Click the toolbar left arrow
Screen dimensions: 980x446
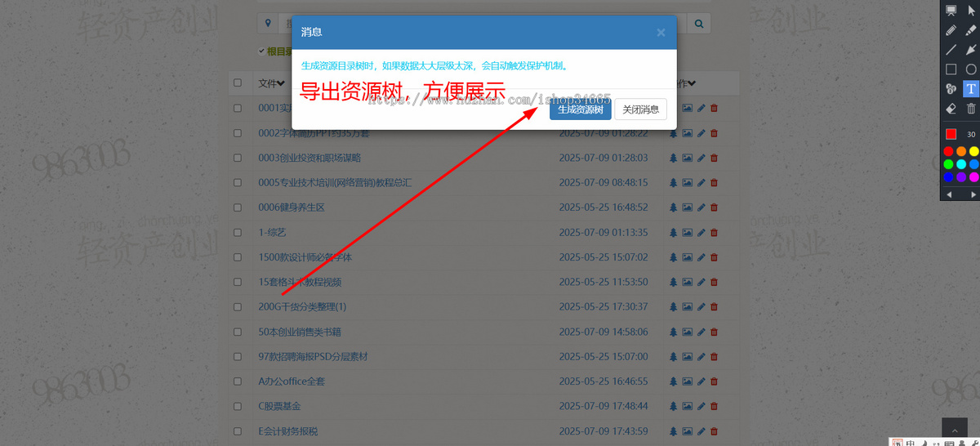948,194
